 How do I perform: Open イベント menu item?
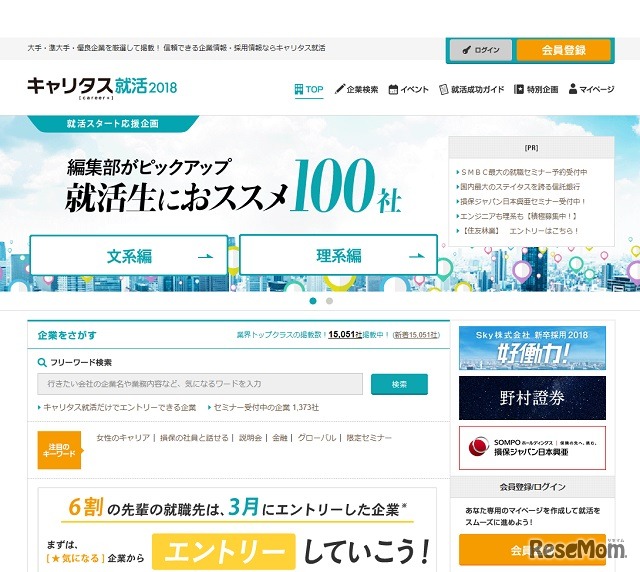tap(408, 89)
